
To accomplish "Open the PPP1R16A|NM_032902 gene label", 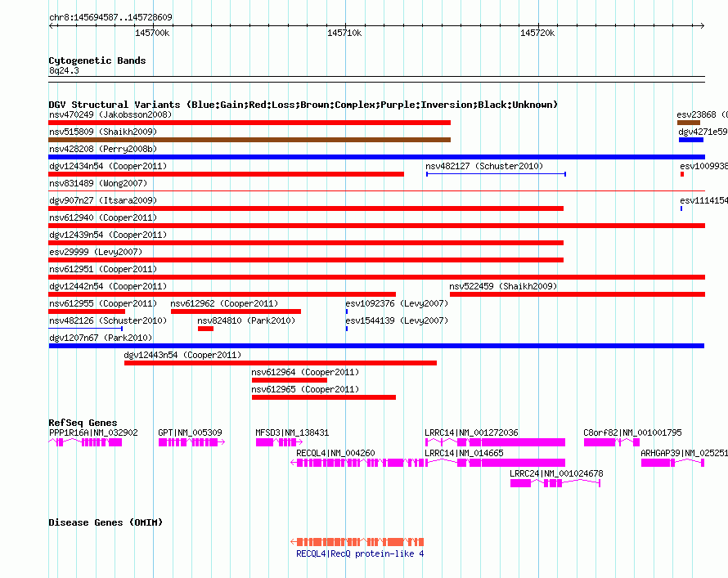I will 93,432.
